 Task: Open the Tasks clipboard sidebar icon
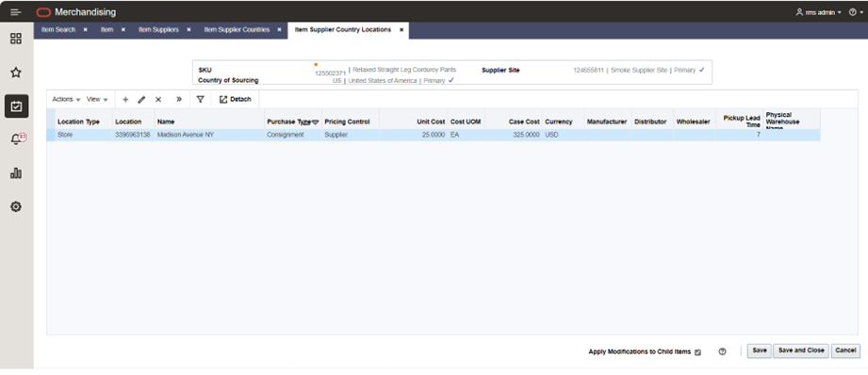(16, 106)
